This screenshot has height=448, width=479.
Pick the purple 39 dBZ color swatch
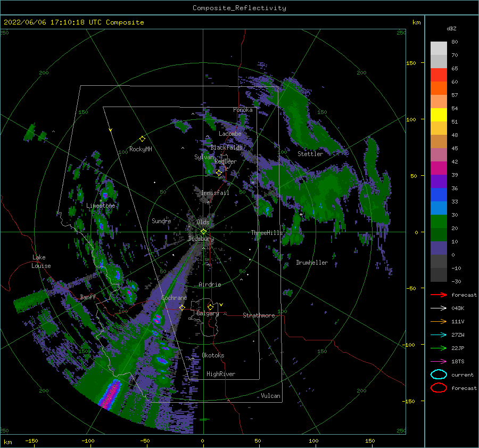point(439,181)
